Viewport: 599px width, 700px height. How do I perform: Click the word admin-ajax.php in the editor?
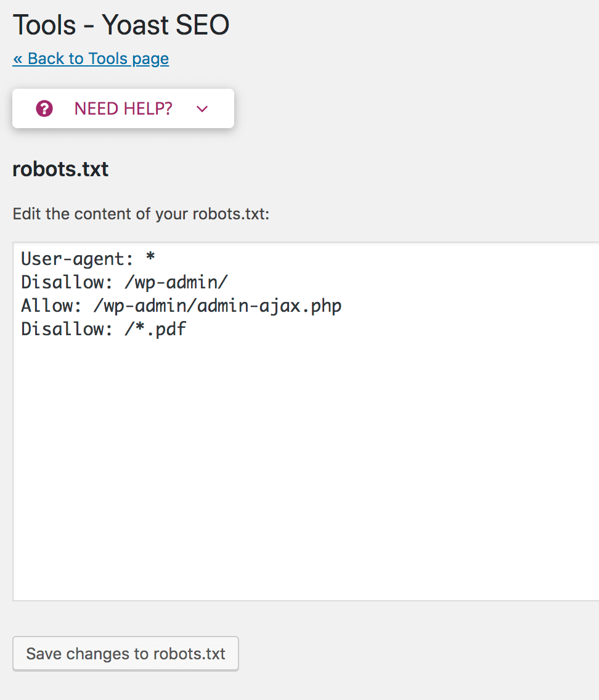(x=269, y=306)
